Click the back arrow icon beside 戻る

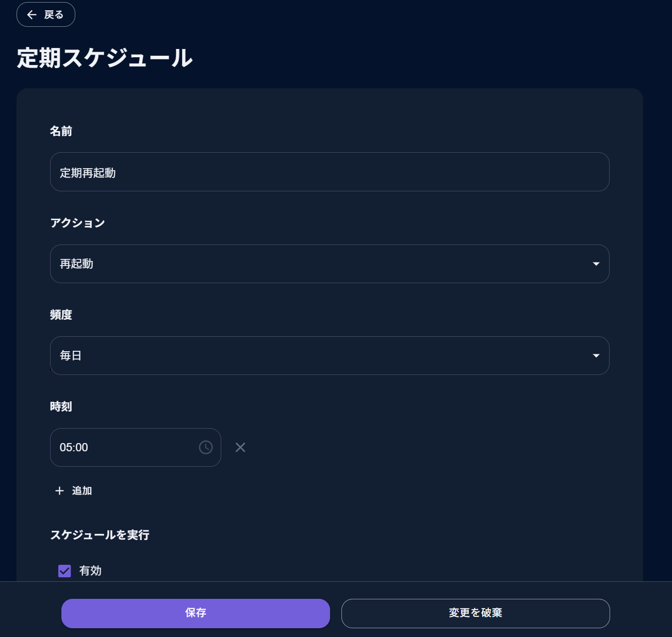click(x=32, y=14)
